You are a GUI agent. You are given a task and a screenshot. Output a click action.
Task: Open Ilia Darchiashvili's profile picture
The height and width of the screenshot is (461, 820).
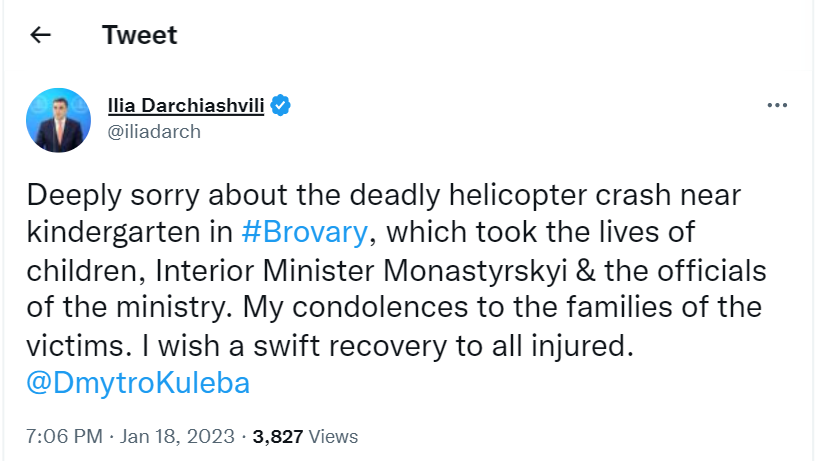pyautogui.click(x=59, y=120)
